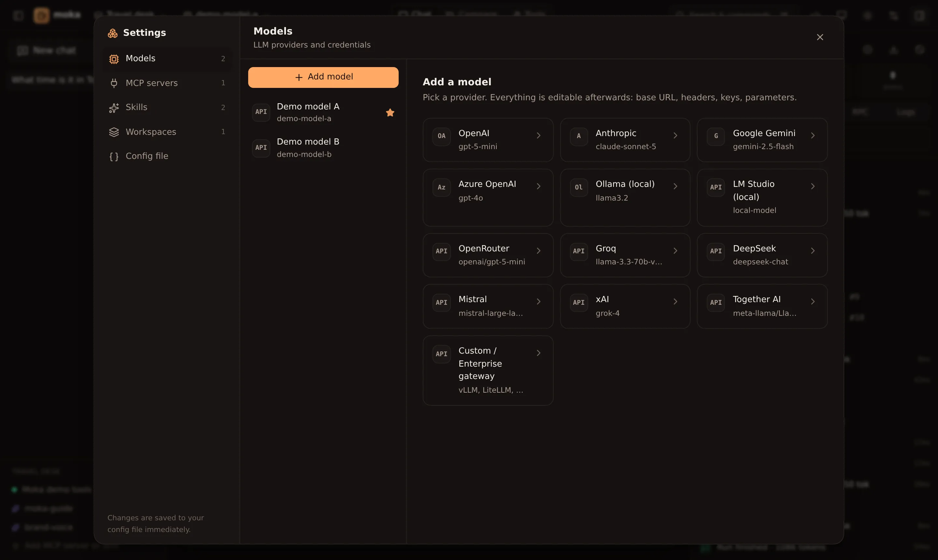Click the API badge on Together AI card

(x=716, y=303)
